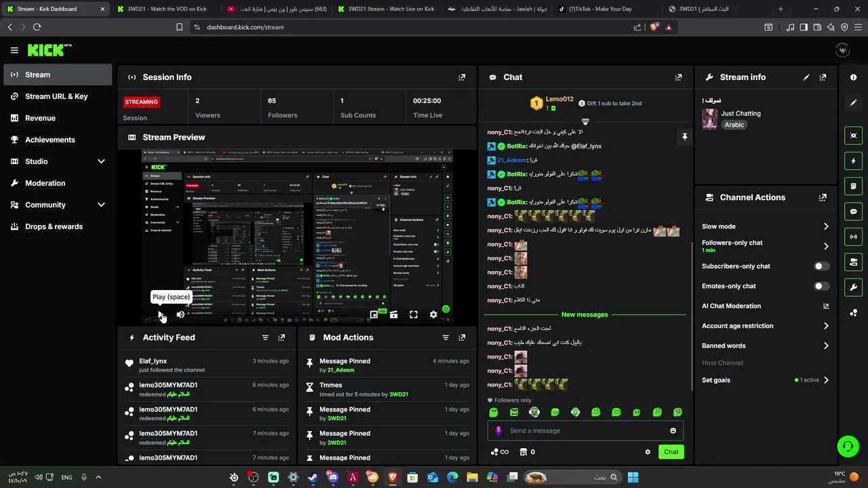This screenshot has height=488, width=868.
Task: Open the Achievements page
Action: pos(58,140)
